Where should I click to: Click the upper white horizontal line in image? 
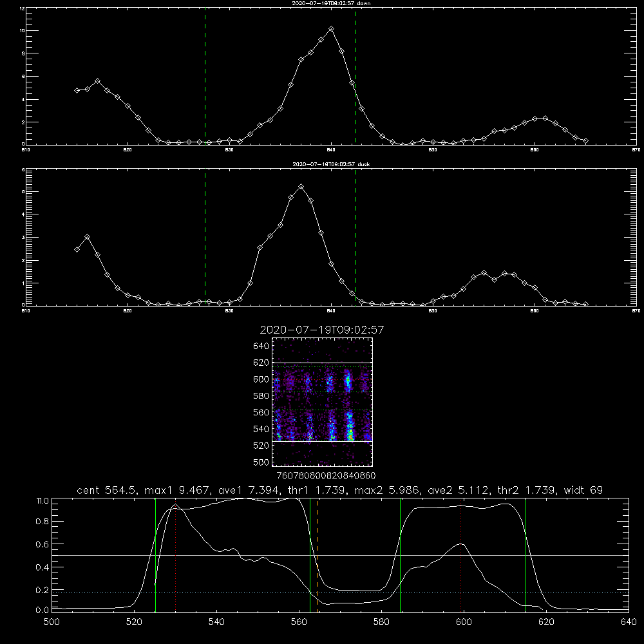[322, 363]
